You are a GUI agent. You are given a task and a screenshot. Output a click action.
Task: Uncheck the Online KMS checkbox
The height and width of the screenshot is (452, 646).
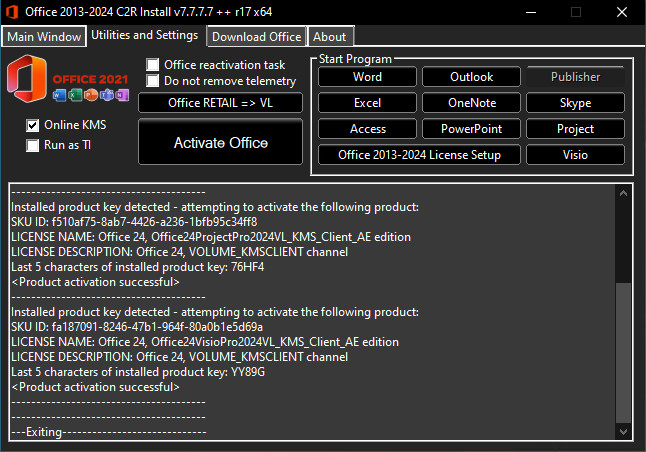click(33, 125)
